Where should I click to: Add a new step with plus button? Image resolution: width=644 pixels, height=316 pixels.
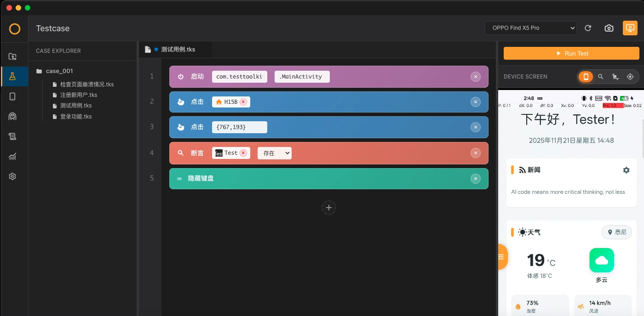pos(328,208)
